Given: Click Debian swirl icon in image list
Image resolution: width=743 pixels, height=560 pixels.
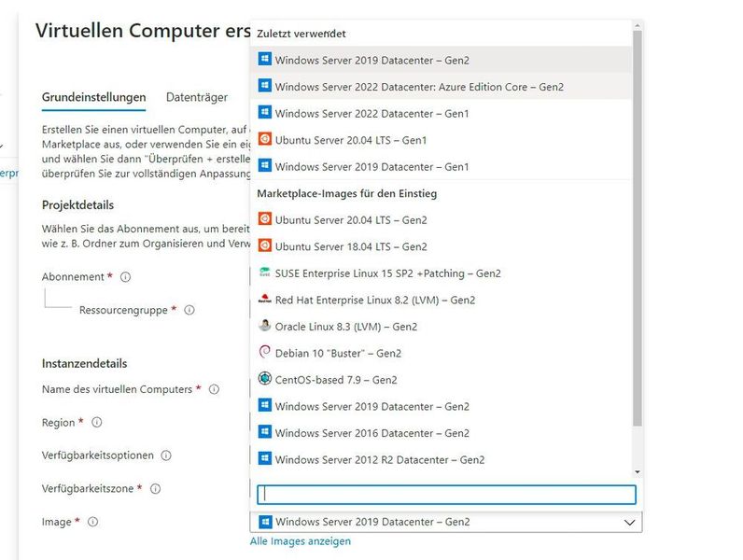Looking at the screenshot, I should coord(265,352).
